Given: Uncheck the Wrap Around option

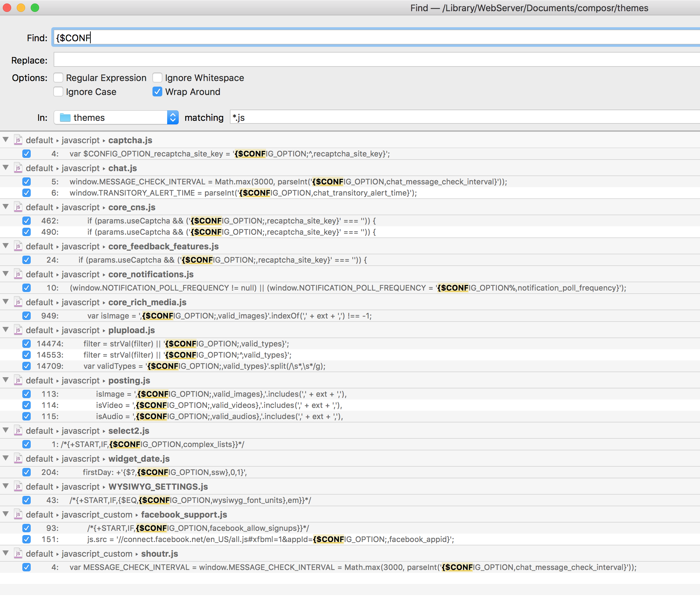Looking at the screenshot, I should coord(157,92).
